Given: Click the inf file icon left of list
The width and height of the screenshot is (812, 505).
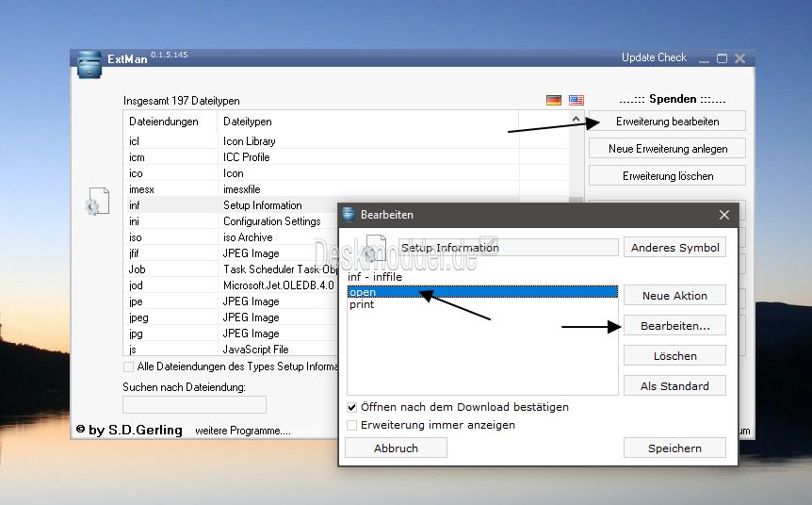Looking at the screenshot, I should 97,201.
